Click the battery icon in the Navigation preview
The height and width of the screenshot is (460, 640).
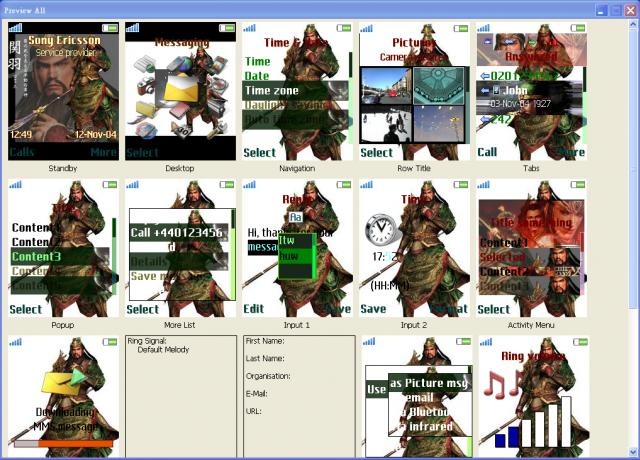tap(344, 28)
